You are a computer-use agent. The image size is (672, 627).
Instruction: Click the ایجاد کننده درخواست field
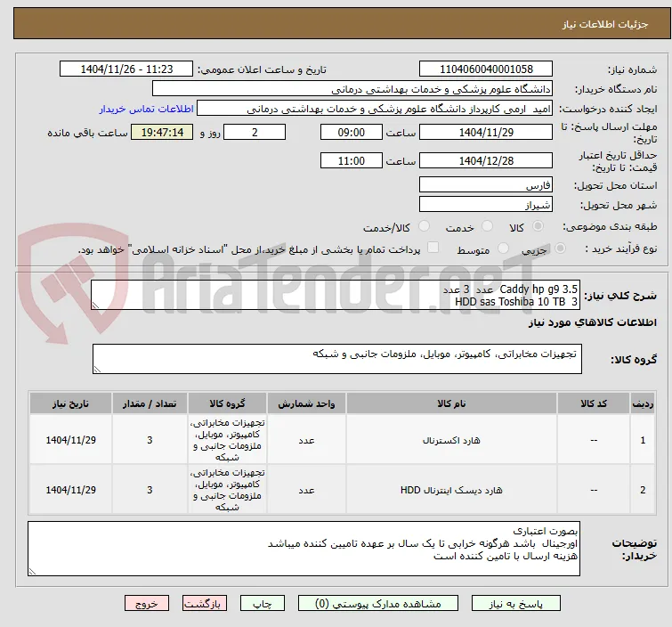point(375,109)
